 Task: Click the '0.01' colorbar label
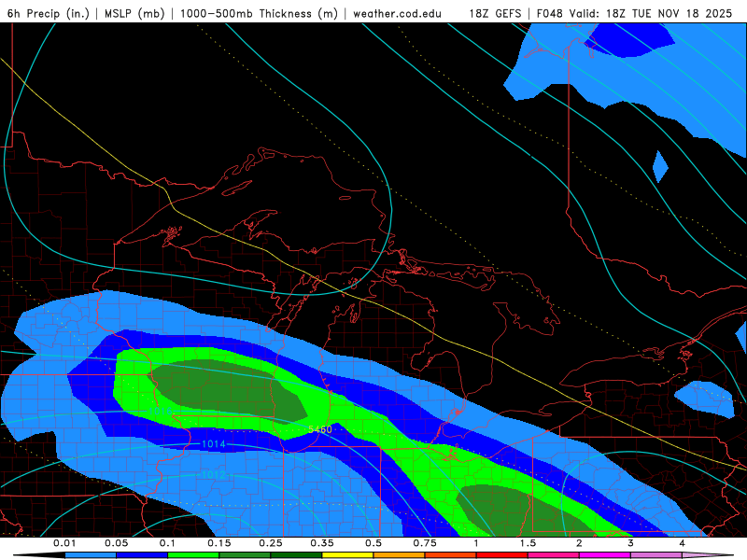click(x=64, y=543)
